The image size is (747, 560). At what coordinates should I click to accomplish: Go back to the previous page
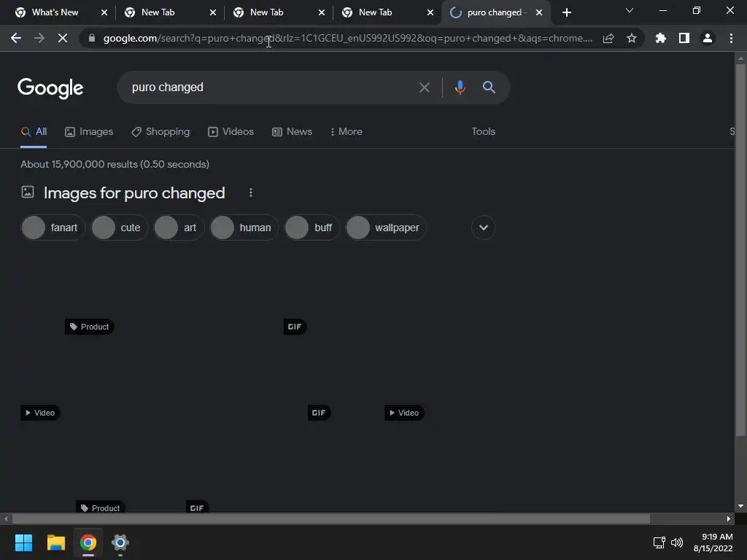click(x=16, y=38)
